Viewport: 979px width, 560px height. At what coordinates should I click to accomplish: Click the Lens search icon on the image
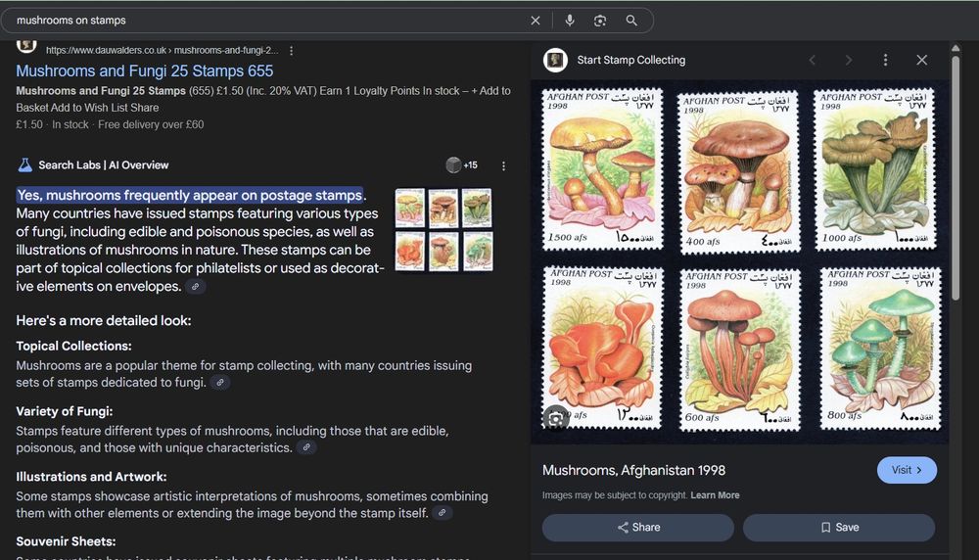point(555,418)
